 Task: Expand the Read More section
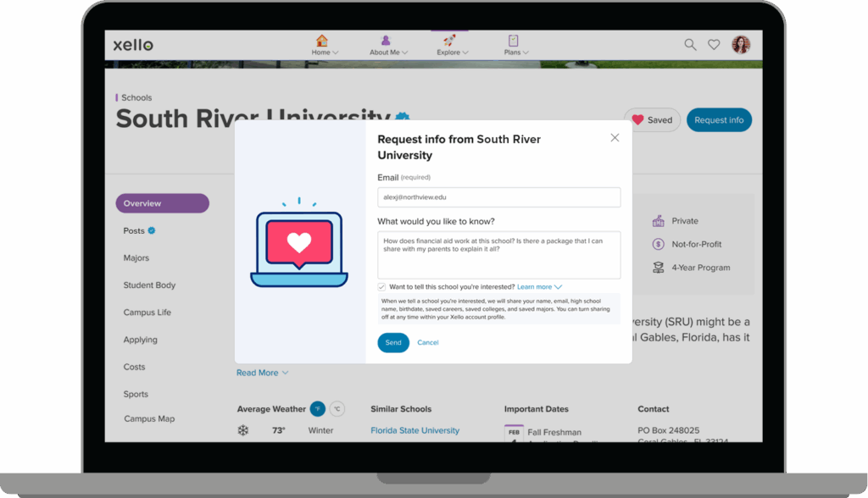262,373
